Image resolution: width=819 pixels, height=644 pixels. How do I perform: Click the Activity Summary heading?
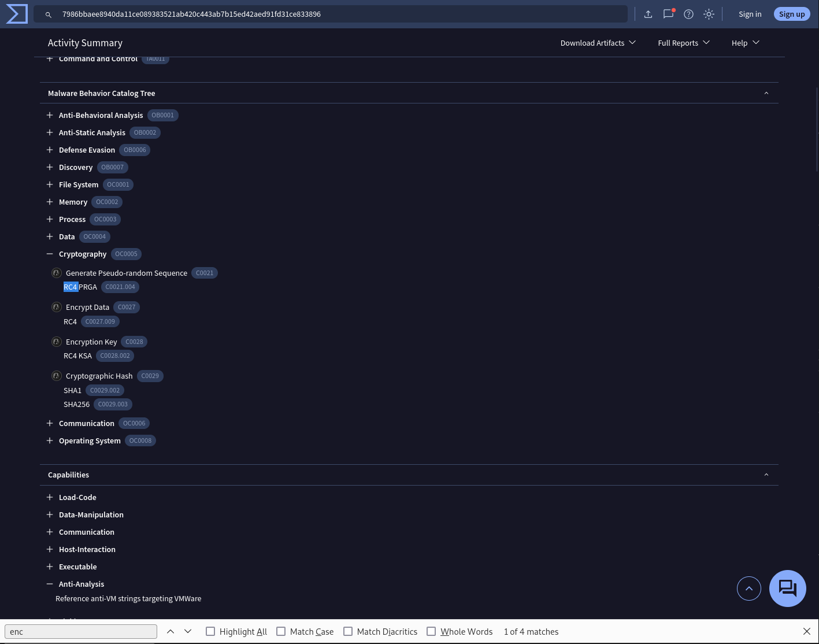[x=85, y=43]
